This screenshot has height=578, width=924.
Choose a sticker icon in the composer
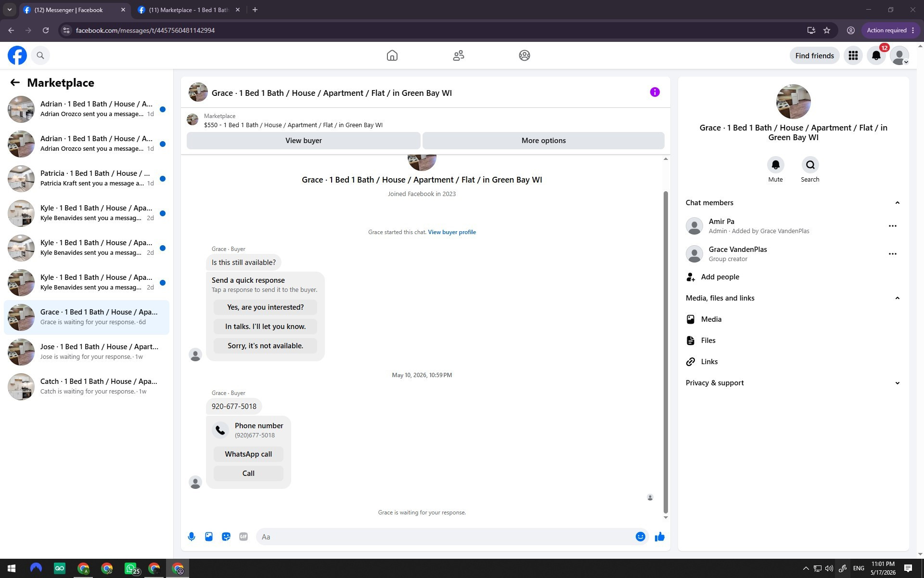pyautogui.click(x=226, y=537)
